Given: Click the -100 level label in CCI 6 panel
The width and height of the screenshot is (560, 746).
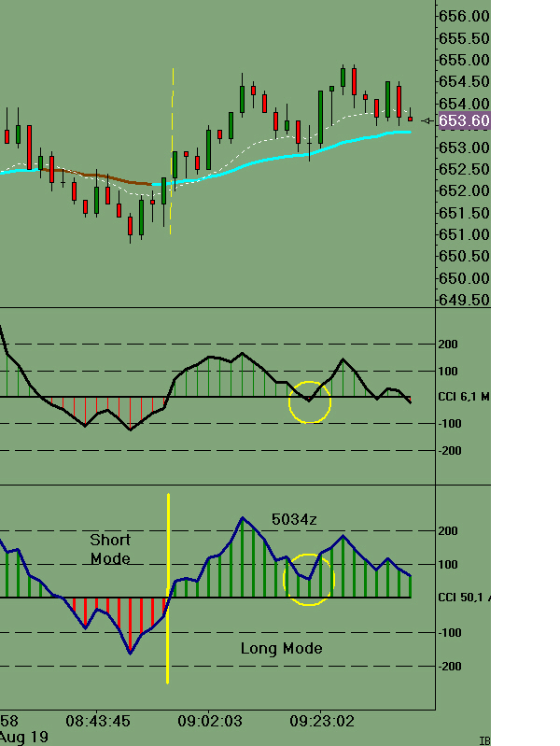Looking at the screenshot, I should 449,424.
